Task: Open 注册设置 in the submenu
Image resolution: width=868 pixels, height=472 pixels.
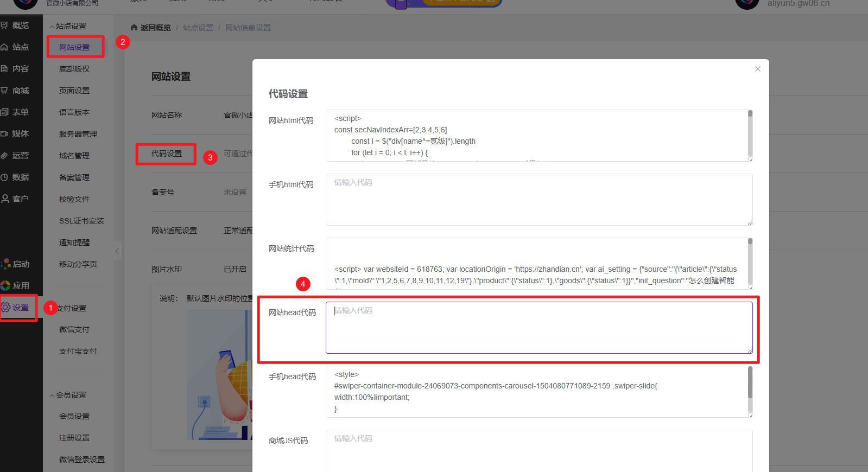Action: [74, 438]
